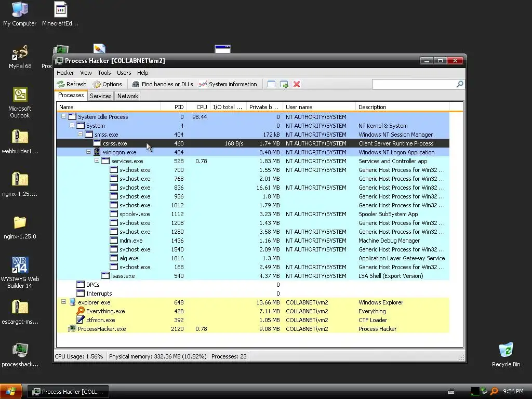This screenshot has width=532, height=399.
Task: Collapse the System tree node
Action: 72,125
